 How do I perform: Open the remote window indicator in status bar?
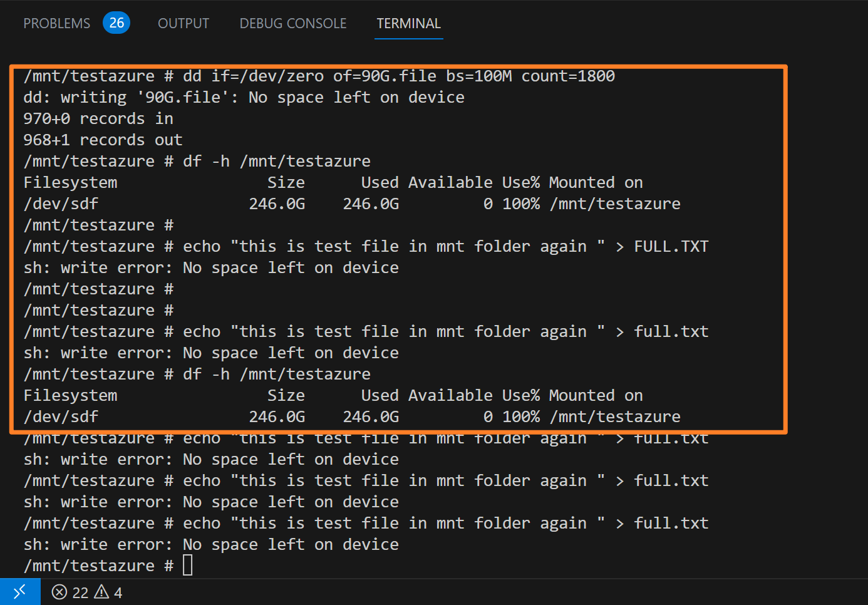(20, 591)
